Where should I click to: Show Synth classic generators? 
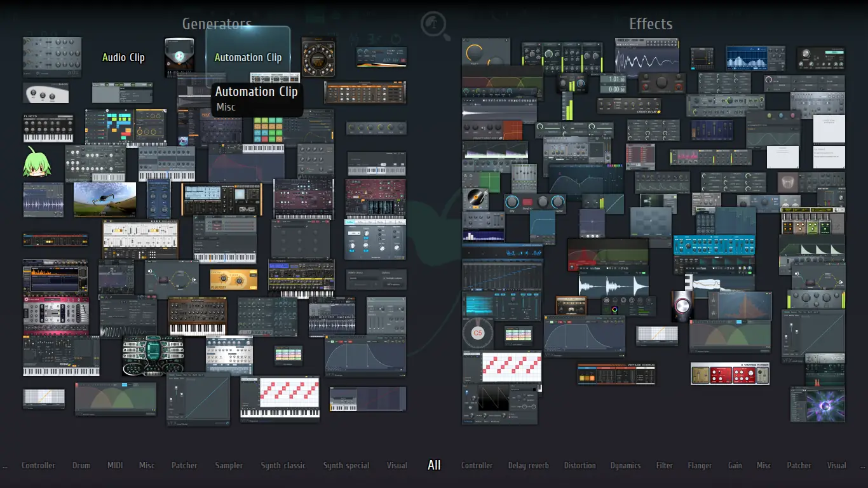point(283,465)
